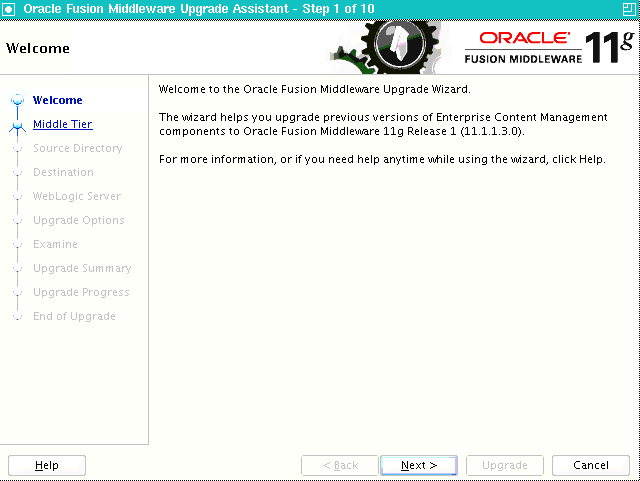Click the End of Upgrade step dot
The image size is (640, 481).
pyautogui.click(x=17, y=317)
